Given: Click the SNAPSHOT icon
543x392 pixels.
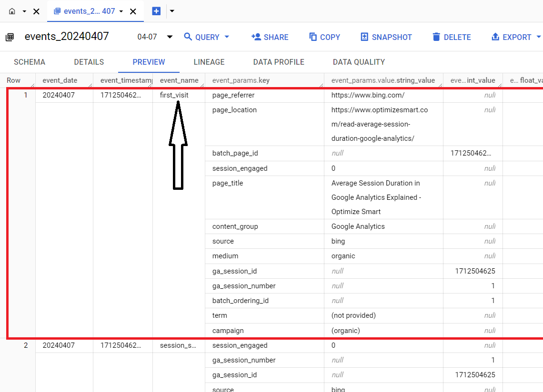Looking at the screenshot, I should pyautogui.click(x=364, y=37).
